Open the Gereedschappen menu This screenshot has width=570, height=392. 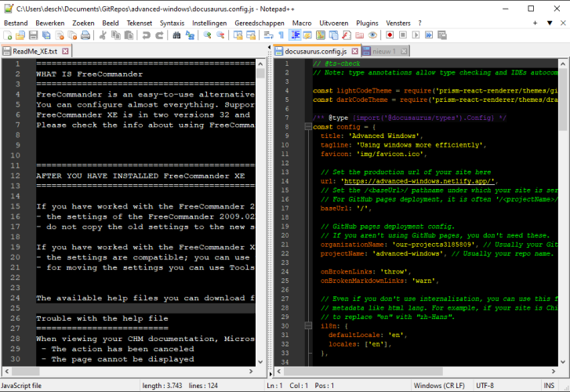260,23
